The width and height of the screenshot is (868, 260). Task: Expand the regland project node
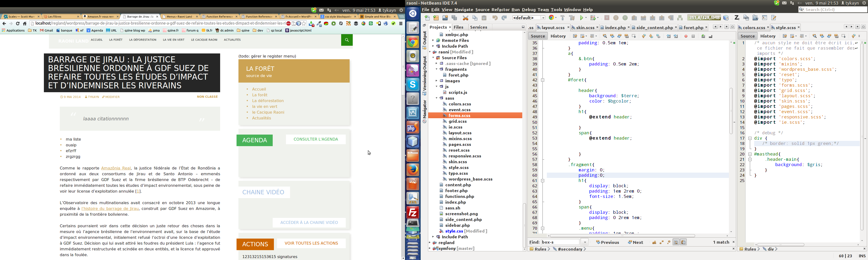[430, 243]
